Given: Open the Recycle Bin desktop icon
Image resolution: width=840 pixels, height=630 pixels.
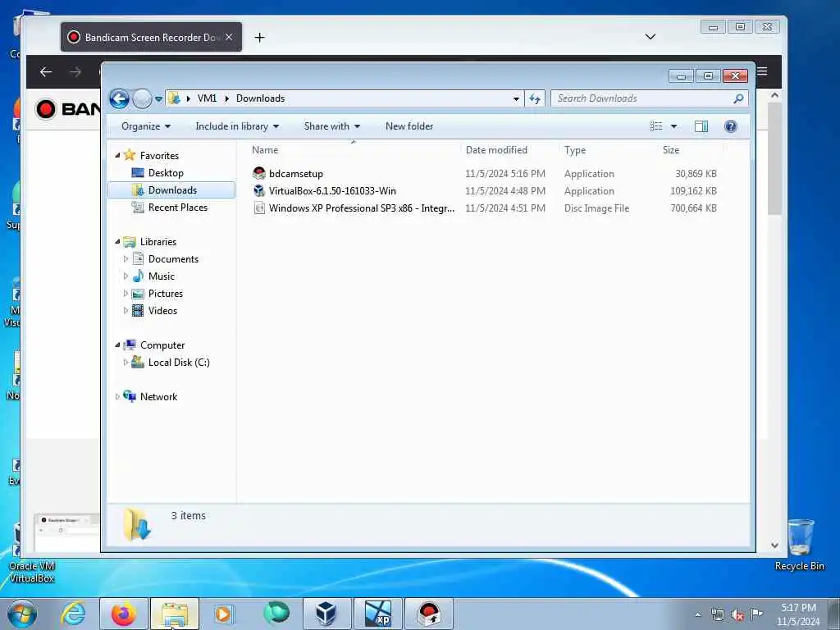Looking at the screenshot, I should point(800,545).
